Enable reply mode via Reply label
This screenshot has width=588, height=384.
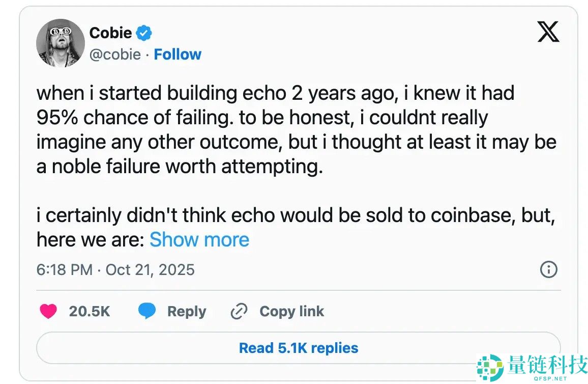pos(186,311)
